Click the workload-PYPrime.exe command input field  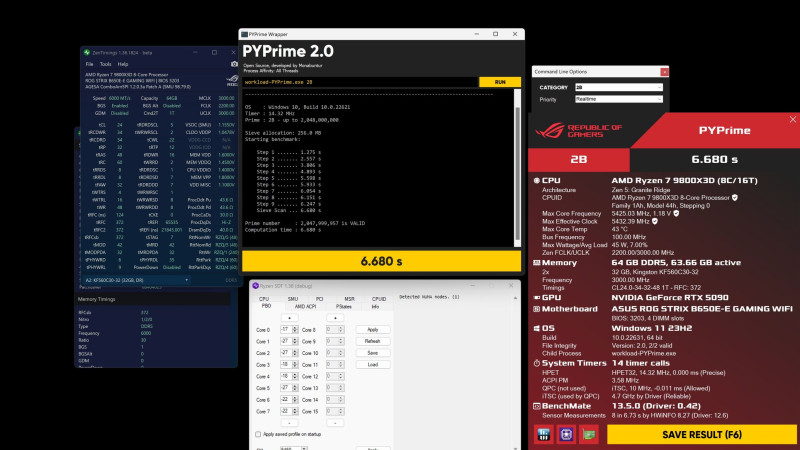[360, 82]
